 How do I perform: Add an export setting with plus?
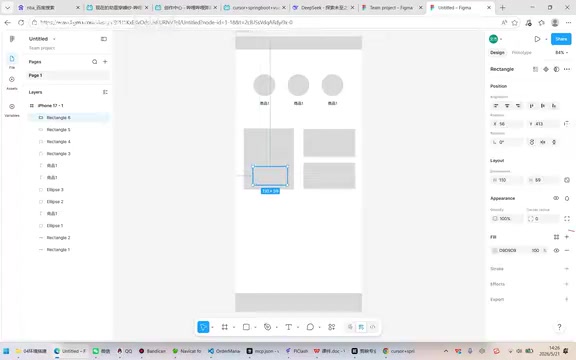pyautogui.click(x=567, y=299)
